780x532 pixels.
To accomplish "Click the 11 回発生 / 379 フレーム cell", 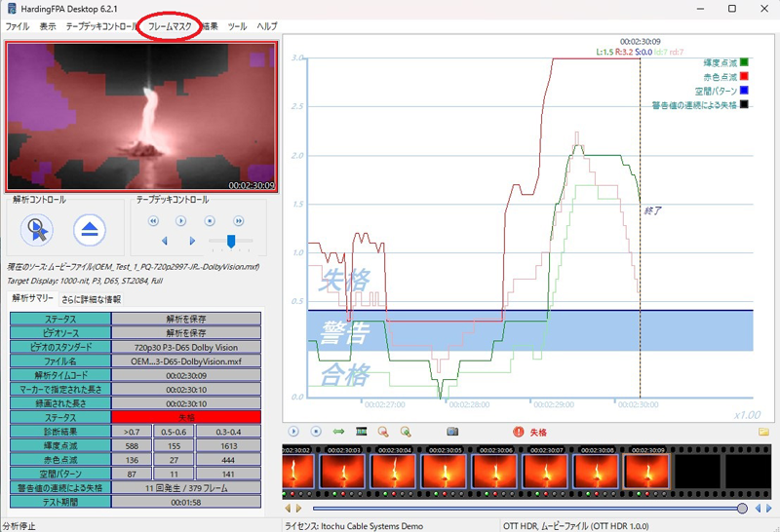I will pyautogui.click(x=186, y=488).
